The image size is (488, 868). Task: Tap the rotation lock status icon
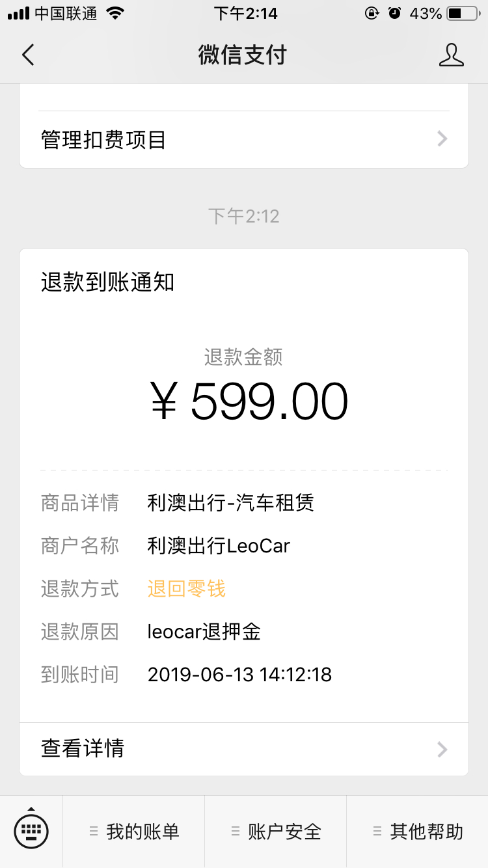(x=372, y=13)
